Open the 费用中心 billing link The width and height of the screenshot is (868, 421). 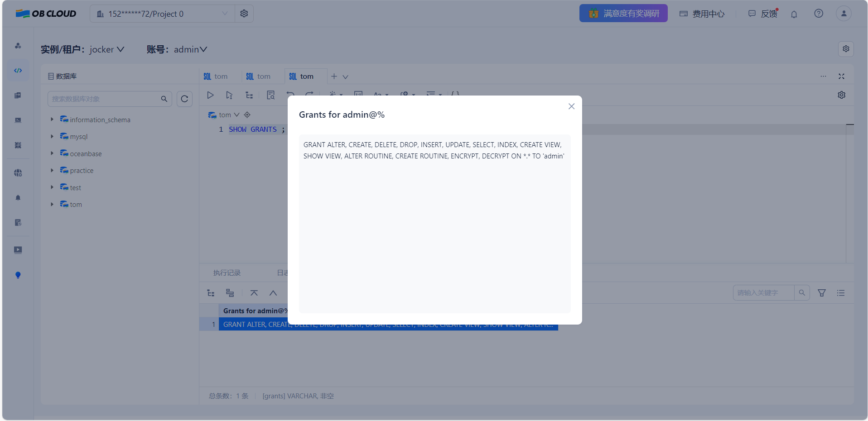coord(702,14)
